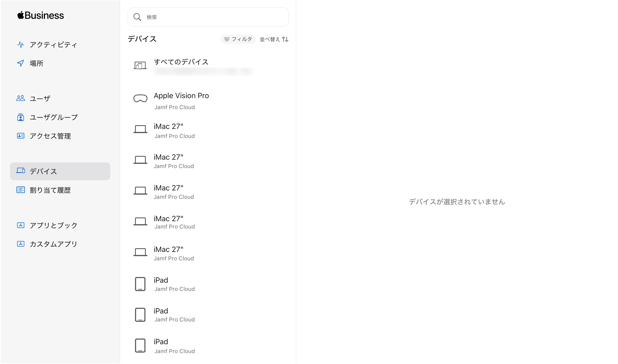Open アクセス管理 settings
618x364 pixels.
tap(60, 136)
